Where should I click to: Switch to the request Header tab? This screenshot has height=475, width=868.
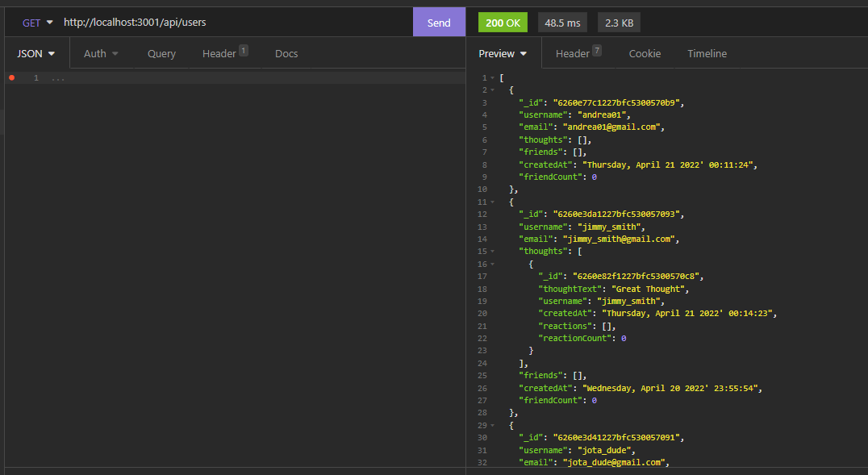[x=219, y=53]
